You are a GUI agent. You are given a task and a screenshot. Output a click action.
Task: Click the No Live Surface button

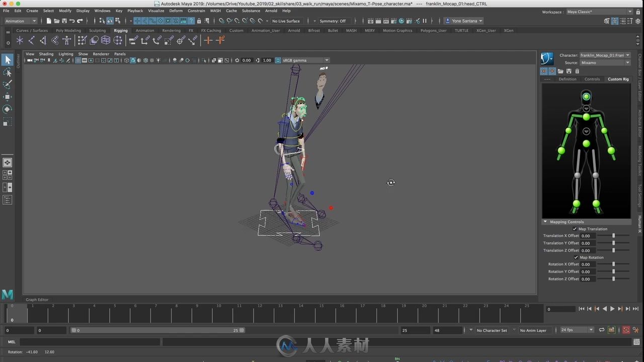(286, 21)
